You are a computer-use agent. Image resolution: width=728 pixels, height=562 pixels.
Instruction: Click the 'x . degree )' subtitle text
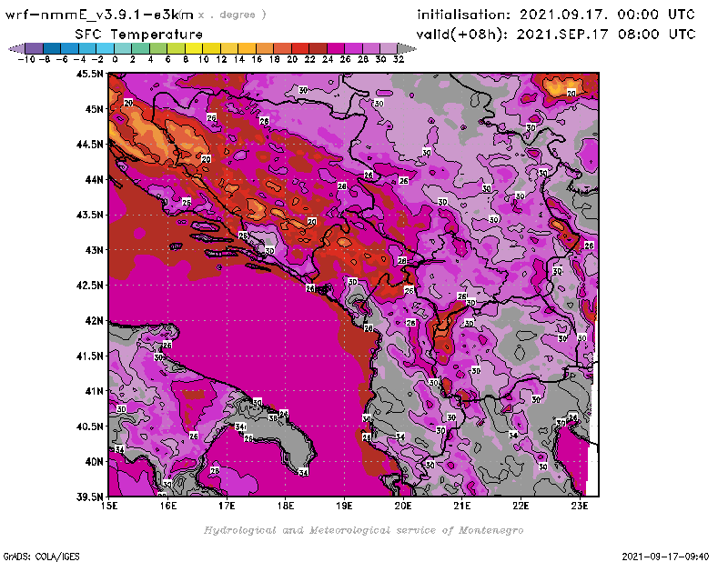(x=232, y=15)
